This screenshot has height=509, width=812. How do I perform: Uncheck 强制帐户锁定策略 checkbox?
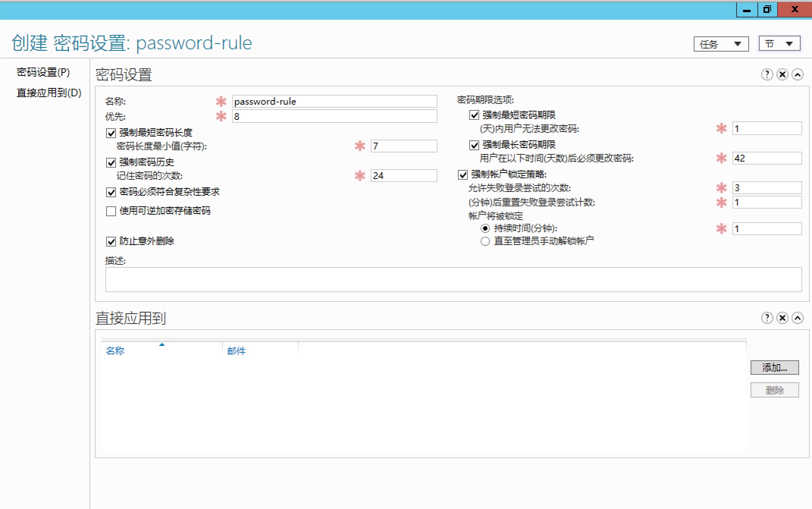tap(462, 175)
